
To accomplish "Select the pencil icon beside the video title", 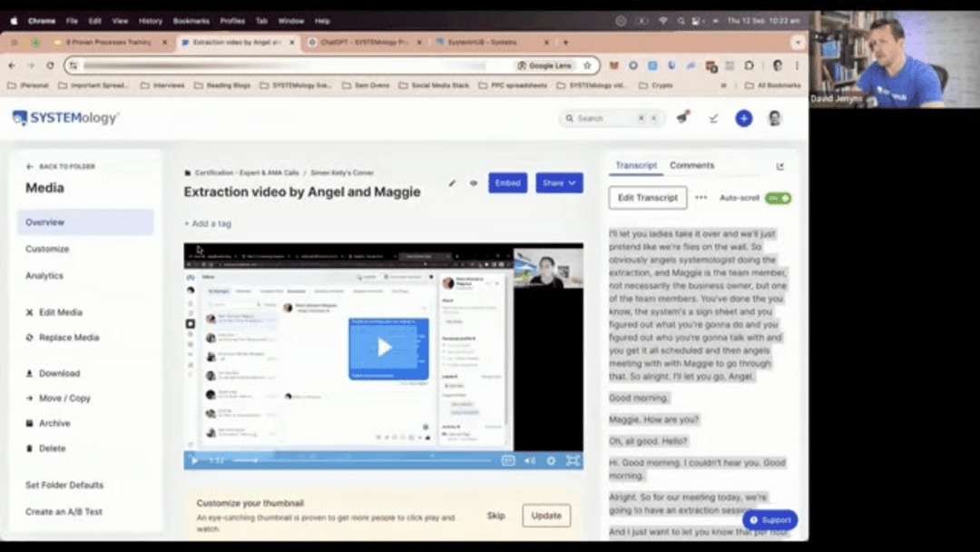I will coord(452,182).
